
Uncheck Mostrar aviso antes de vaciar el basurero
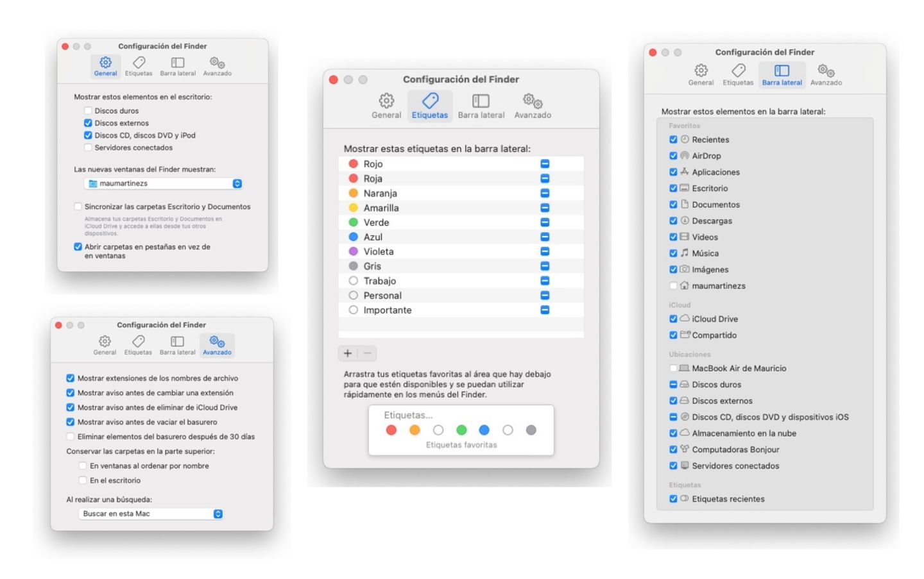pyautogui.click(x=71, y=421)
